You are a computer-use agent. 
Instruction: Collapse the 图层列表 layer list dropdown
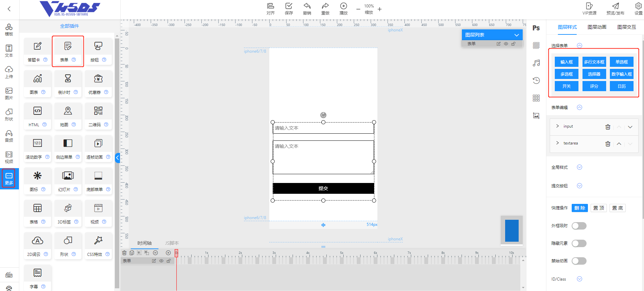(x=516, y=35)
